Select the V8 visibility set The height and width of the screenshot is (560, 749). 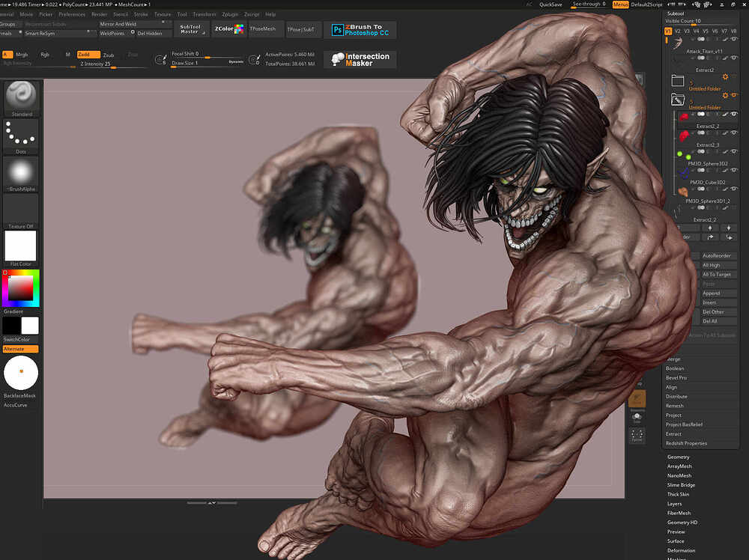pos(734,31)
